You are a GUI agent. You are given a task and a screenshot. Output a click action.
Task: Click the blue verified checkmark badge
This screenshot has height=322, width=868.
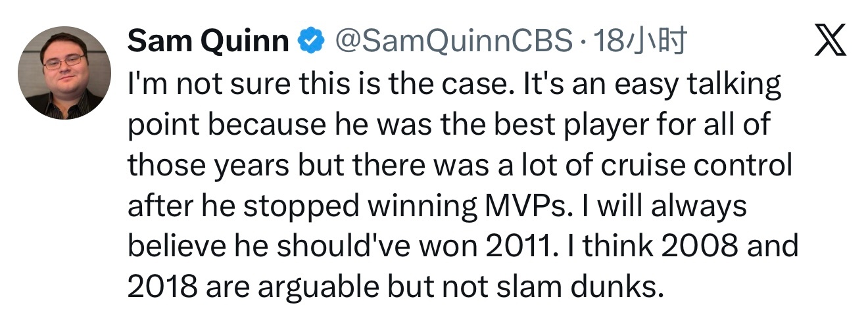click(310, 43)
